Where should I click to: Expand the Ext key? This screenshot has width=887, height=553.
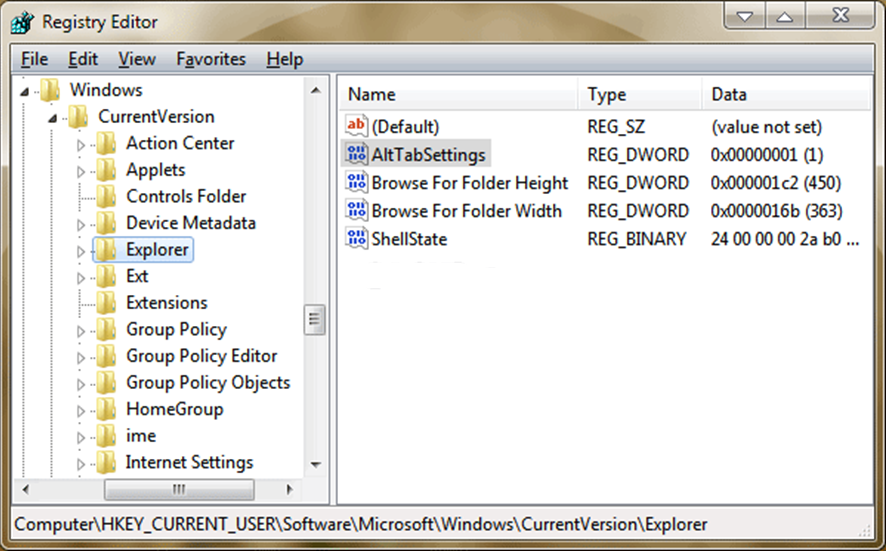tap(81, 278)
